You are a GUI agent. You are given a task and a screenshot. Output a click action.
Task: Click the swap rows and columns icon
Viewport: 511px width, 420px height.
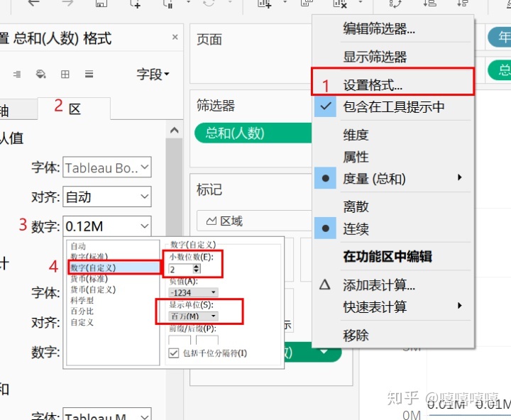pos(395,4)
